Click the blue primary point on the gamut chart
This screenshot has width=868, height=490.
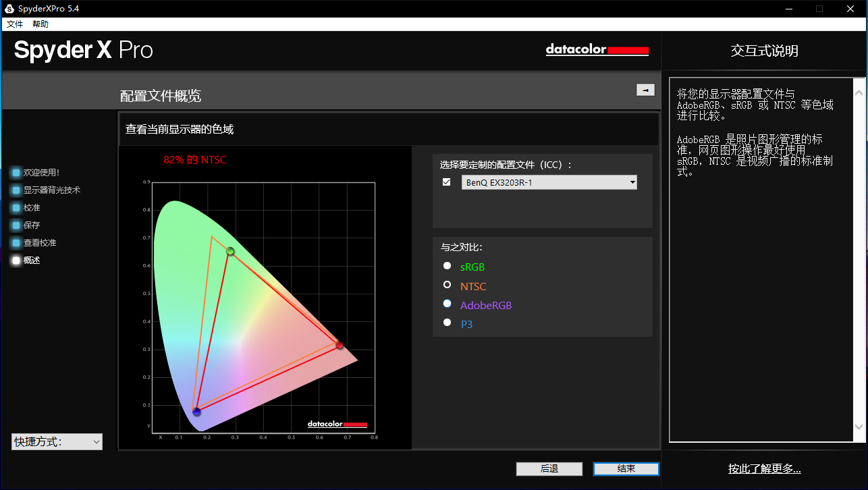(196, 412)
